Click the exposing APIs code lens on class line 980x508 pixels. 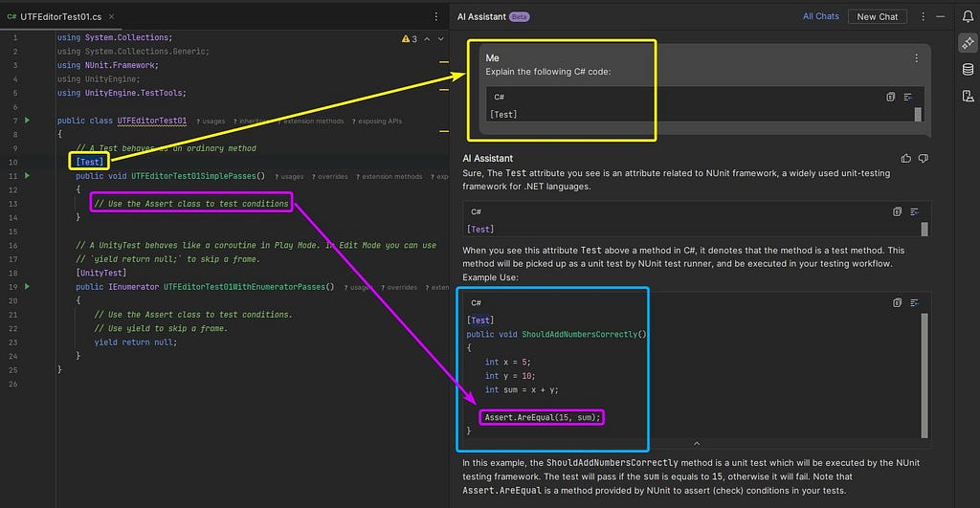tap(377, 121)
